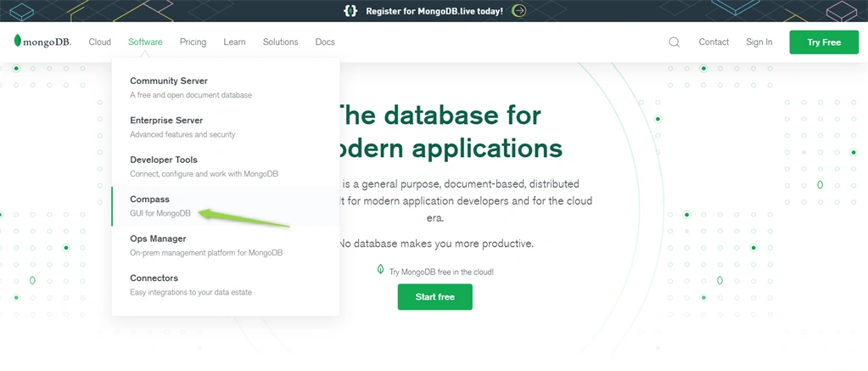The image size is (868, 371).
Task: Click the curly braces icon in the banner
Action: [350, 10]
